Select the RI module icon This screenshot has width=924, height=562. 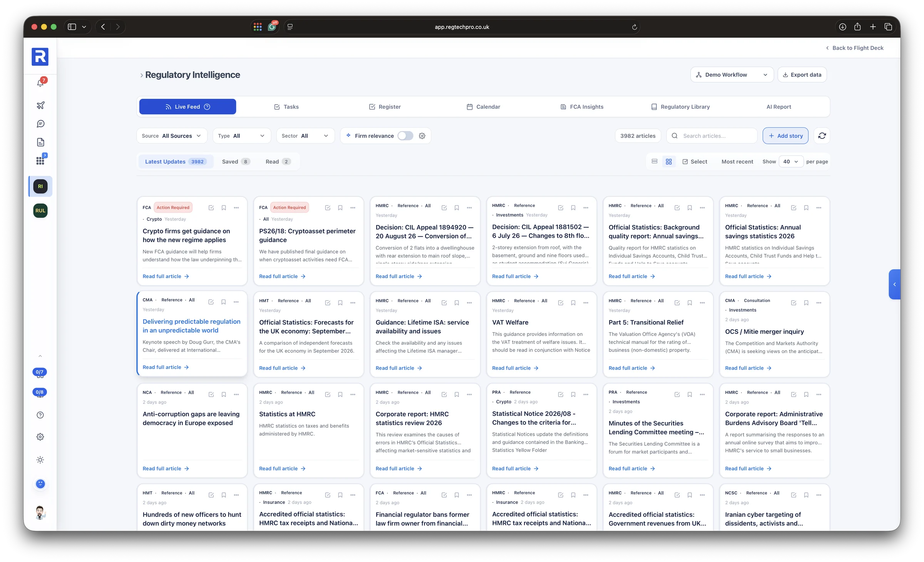40,187
